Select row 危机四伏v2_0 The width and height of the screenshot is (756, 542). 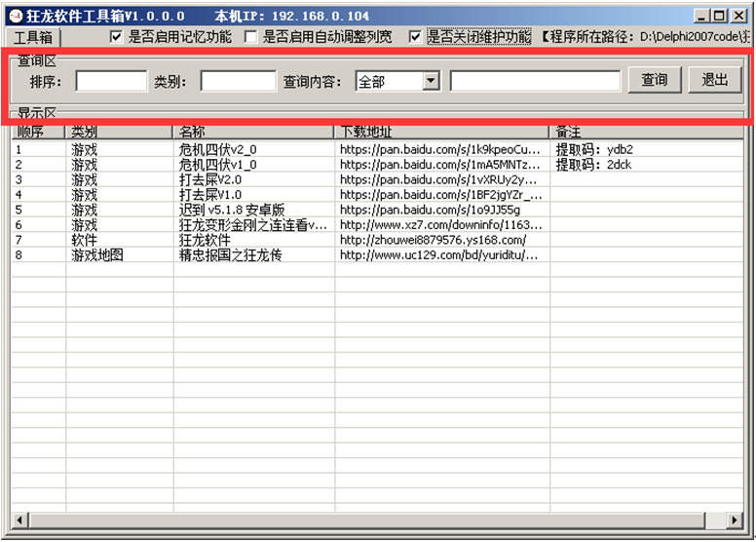coord(378,149)
